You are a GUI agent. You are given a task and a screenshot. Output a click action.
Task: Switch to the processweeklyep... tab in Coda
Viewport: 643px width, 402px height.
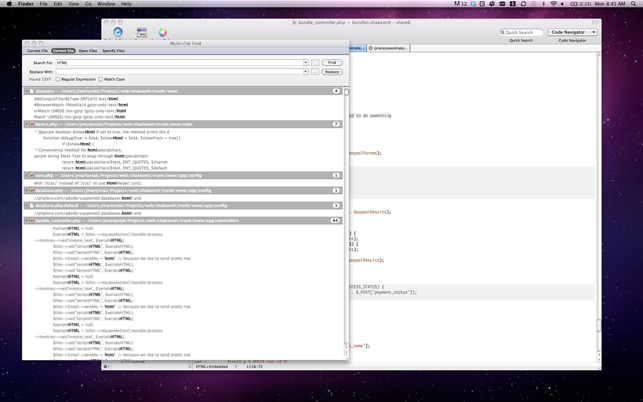[x=388, y=48]
